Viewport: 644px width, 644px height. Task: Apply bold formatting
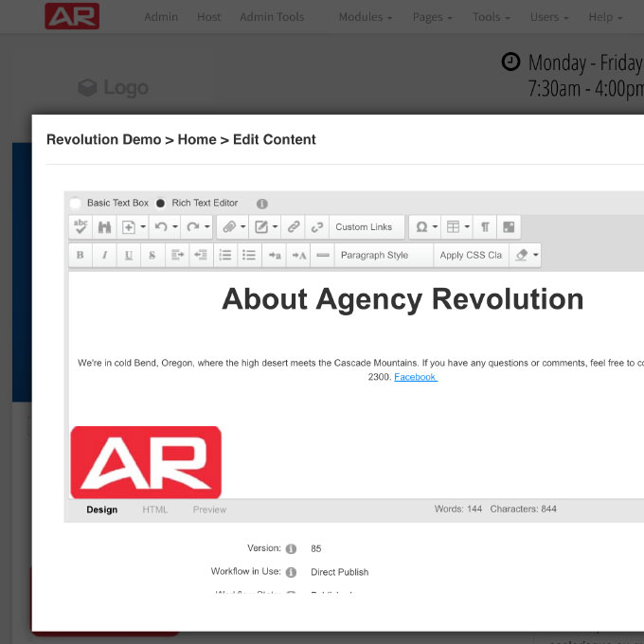pyautogui.click(x=80, y=255)
